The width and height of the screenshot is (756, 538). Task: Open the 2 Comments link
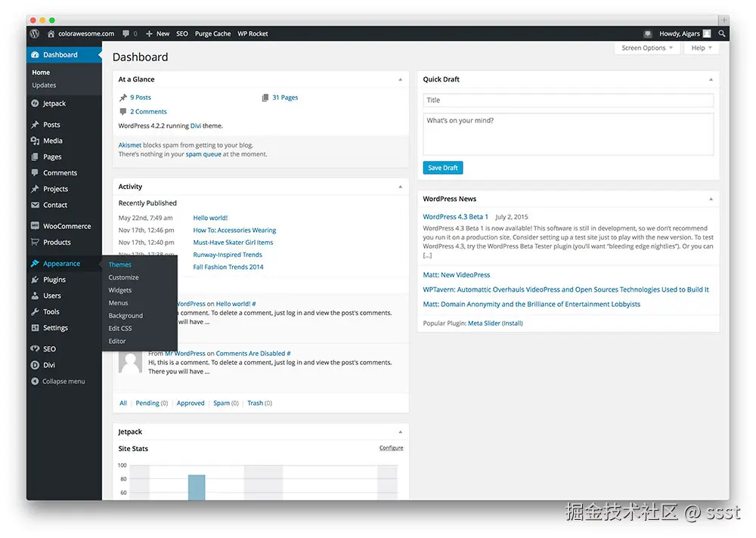click(x=148, y=111)
